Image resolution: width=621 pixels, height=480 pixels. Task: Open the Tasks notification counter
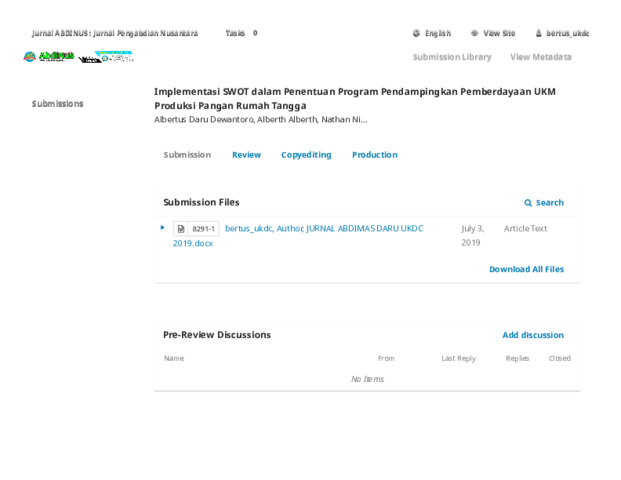point(241,33)
